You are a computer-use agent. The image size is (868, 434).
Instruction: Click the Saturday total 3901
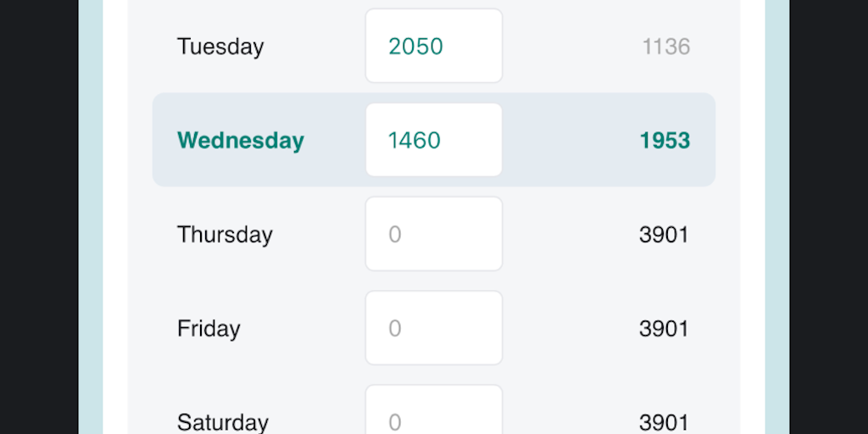(664, 422)
